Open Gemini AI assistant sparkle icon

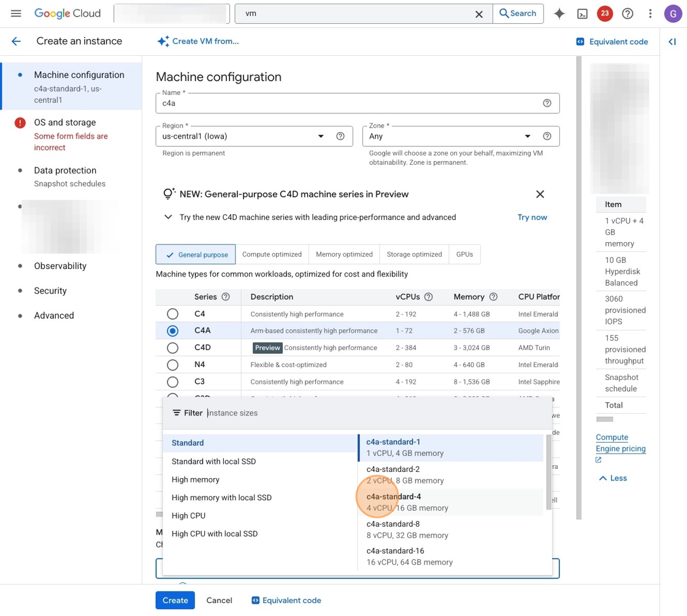(559, 13)
